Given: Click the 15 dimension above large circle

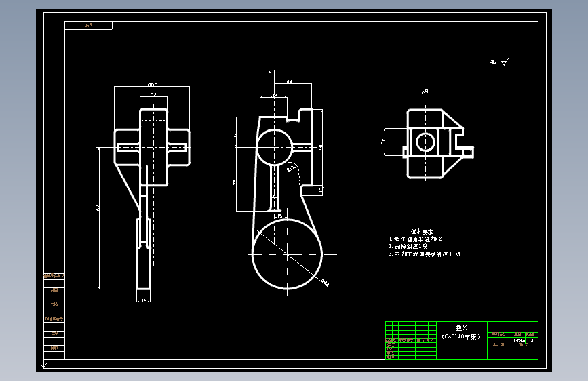Looking at the screenshot, I should (279, 216).
